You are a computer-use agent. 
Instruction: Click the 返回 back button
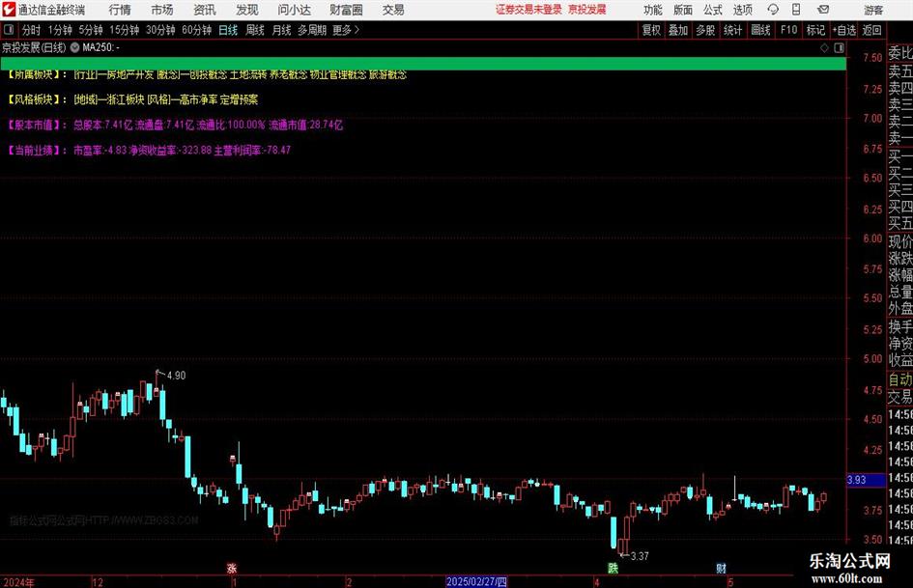tap(871, 30)
